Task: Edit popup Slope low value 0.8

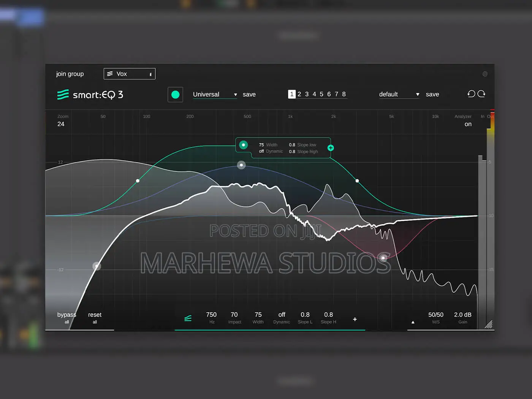Action: tap(292, 145)
